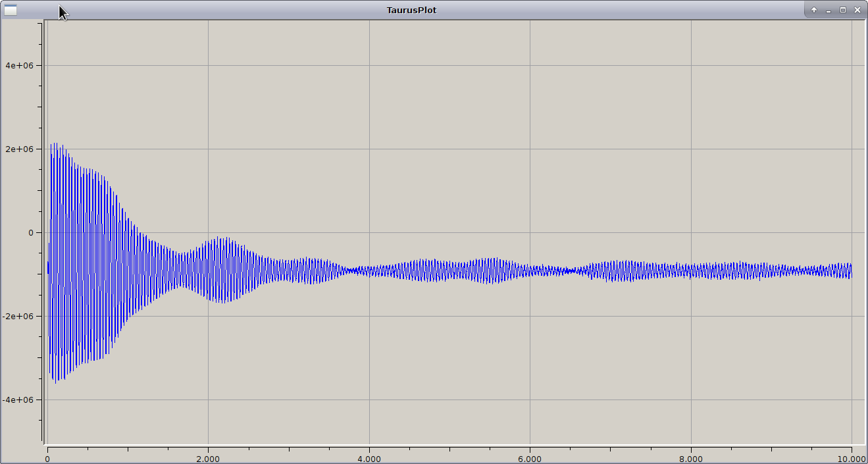Click the 0 label on the Y axis
The height and width of the screenshot is (464, 868).
(x=30, y=233)
